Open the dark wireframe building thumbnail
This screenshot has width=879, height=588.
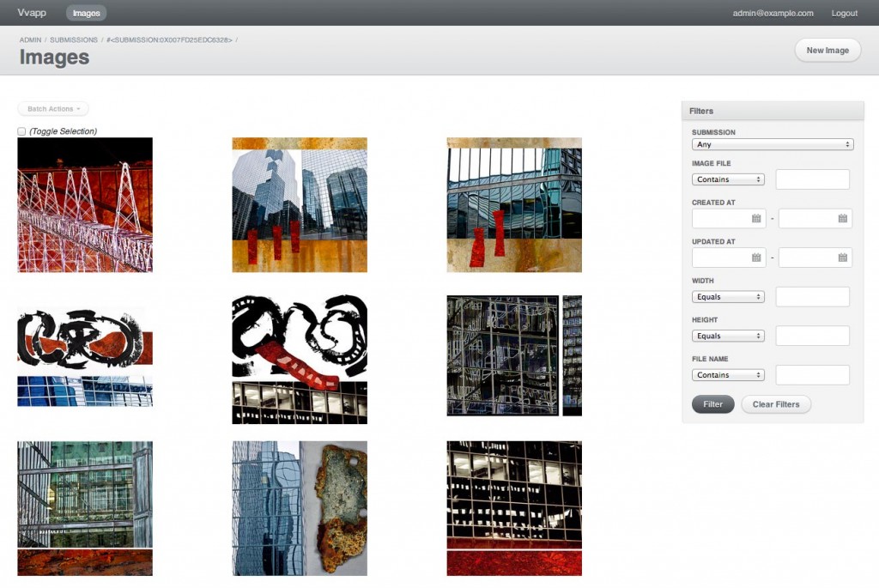tap(514, 356)
